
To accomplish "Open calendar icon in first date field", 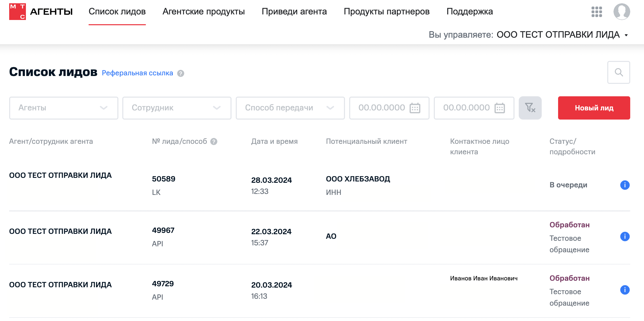I will click(415, 108).
